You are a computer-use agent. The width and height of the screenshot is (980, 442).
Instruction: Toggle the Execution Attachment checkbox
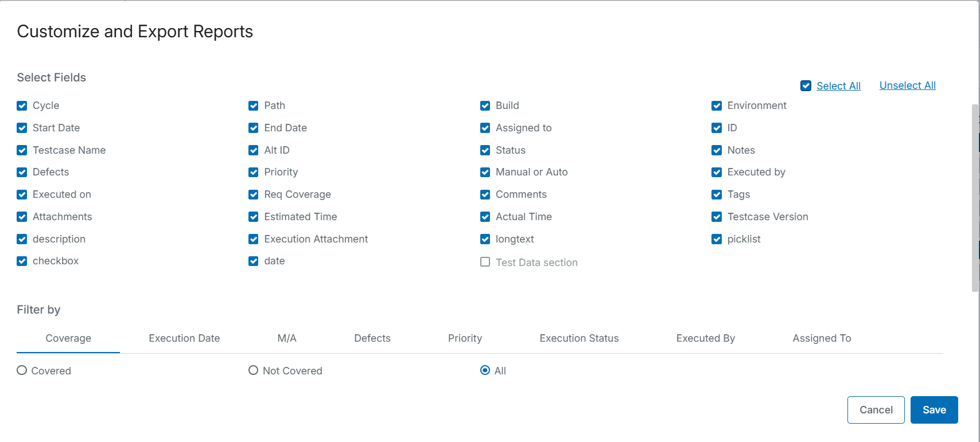click(x=253, y=239)
